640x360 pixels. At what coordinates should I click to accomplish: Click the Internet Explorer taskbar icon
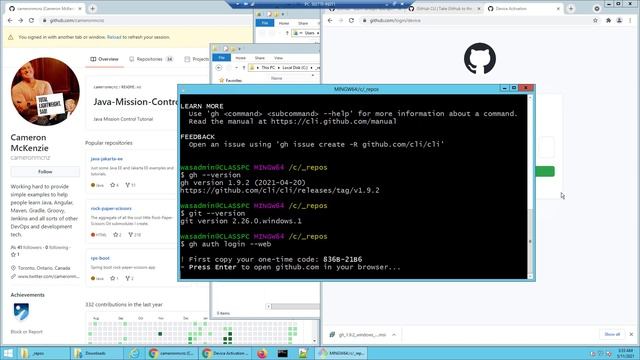tap(134, 353)
